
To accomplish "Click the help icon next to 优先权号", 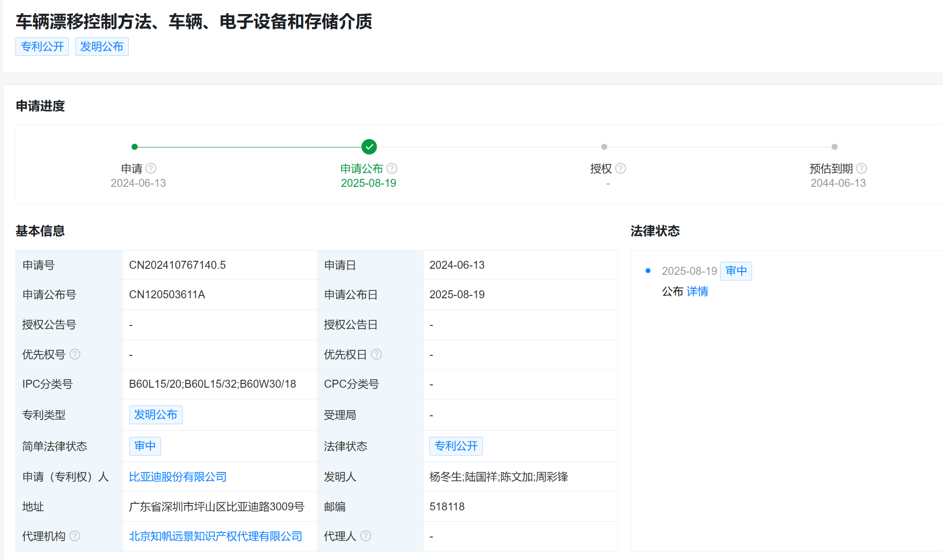I will pyautogui.click(x=75, y=354).
